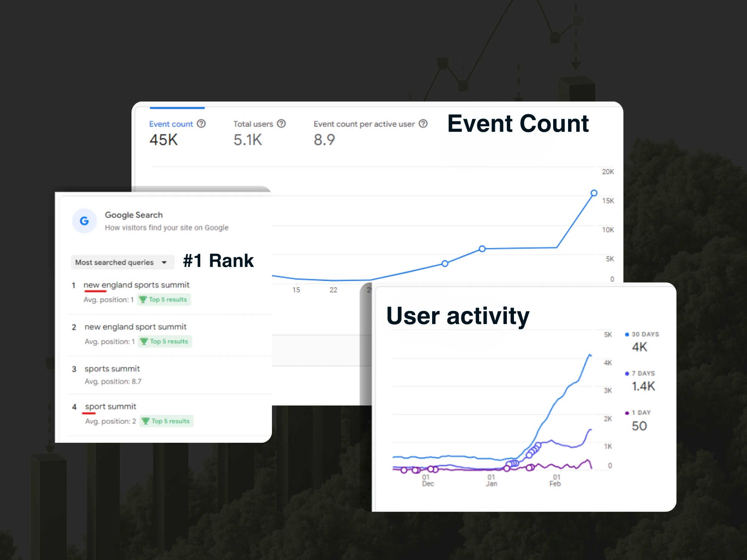Click the dropdown arrow beside Most searched queries
The width and height of the screenshot is (747, 560).
pyautogui.click(x=164, y=262)
